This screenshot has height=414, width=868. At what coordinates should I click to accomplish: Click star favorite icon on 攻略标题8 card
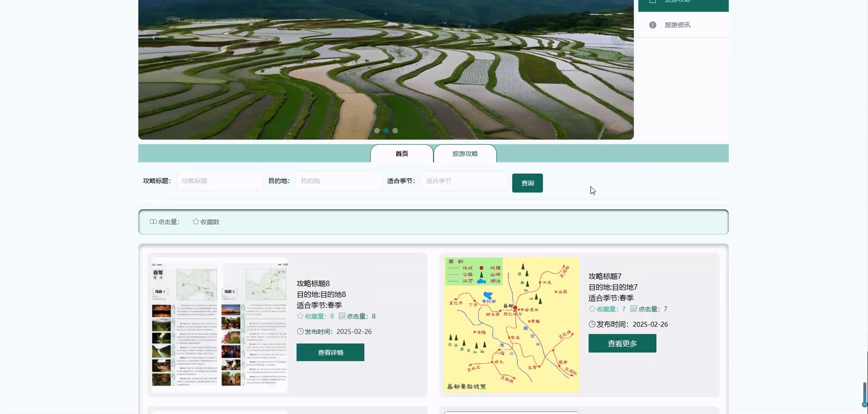[300, 316]
